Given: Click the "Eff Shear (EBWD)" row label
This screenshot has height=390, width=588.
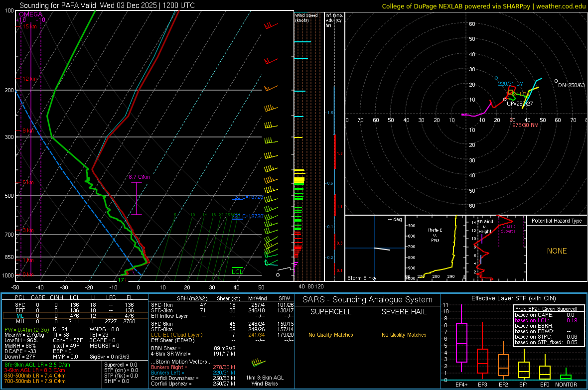Looking at the screenshot, I should (173, 340).
